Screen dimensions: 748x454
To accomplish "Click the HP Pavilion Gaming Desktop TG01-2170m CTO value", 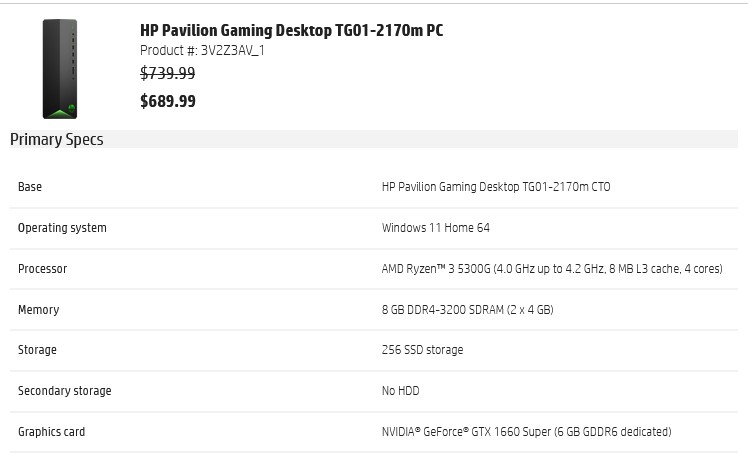I will click(496, 187).
